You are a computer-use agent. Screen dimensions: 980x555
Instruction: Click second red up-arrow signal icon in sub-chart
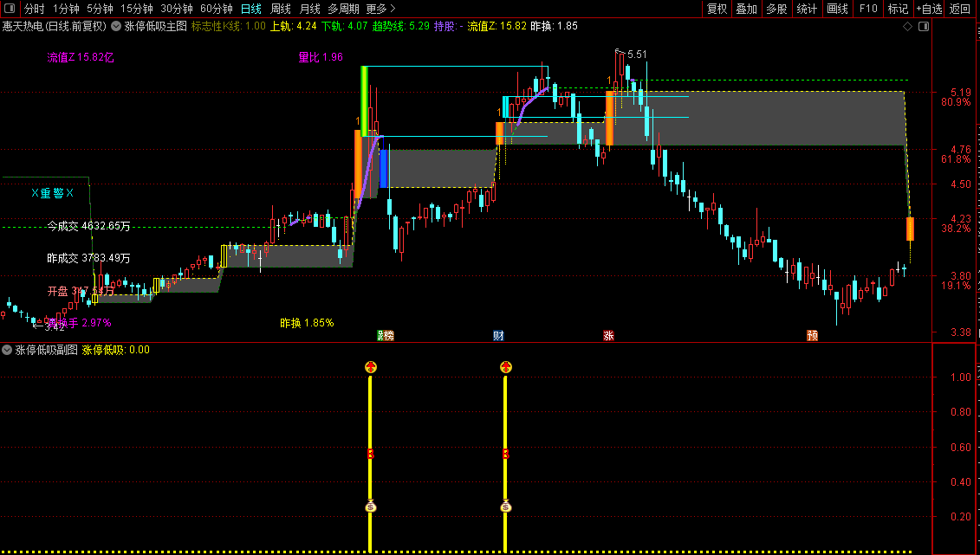506,367
